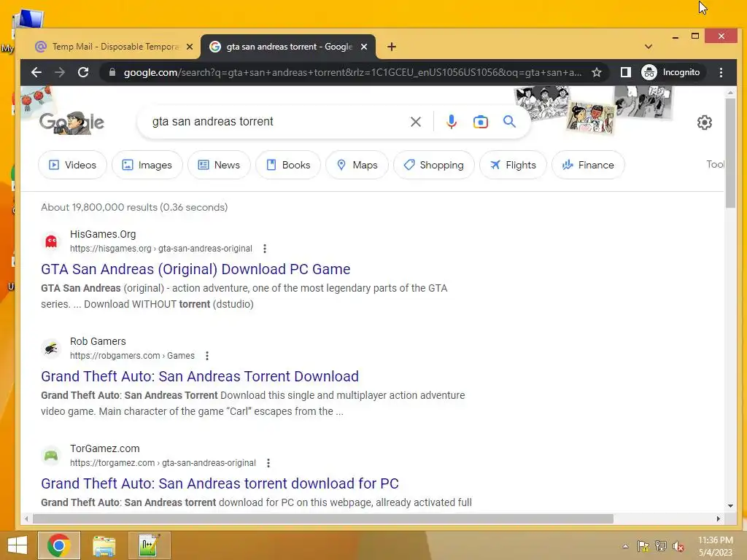Image resolution: width=747 pixels, height=560 pixels.
Task: Click the HisGames.Org site name
Action: coord(103,234)
